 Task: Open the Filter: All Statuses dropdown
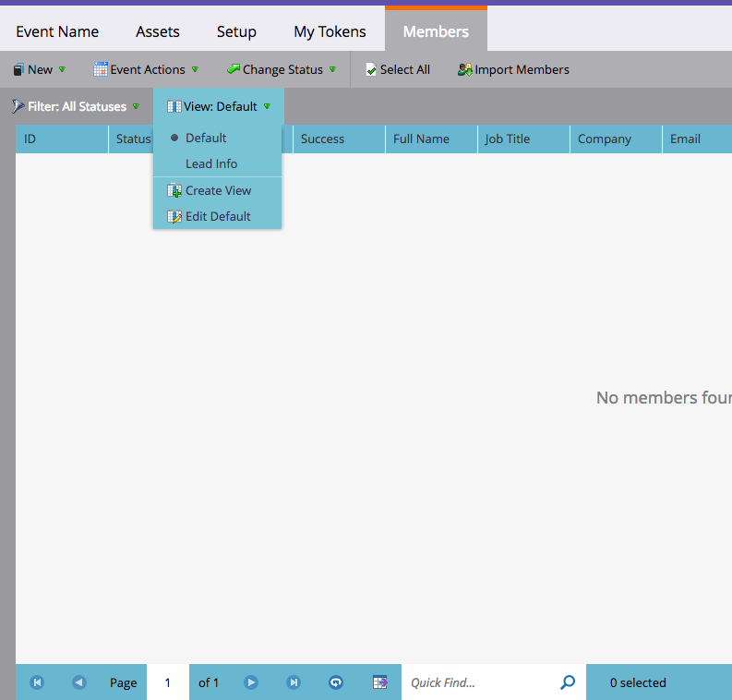[76, 106]
